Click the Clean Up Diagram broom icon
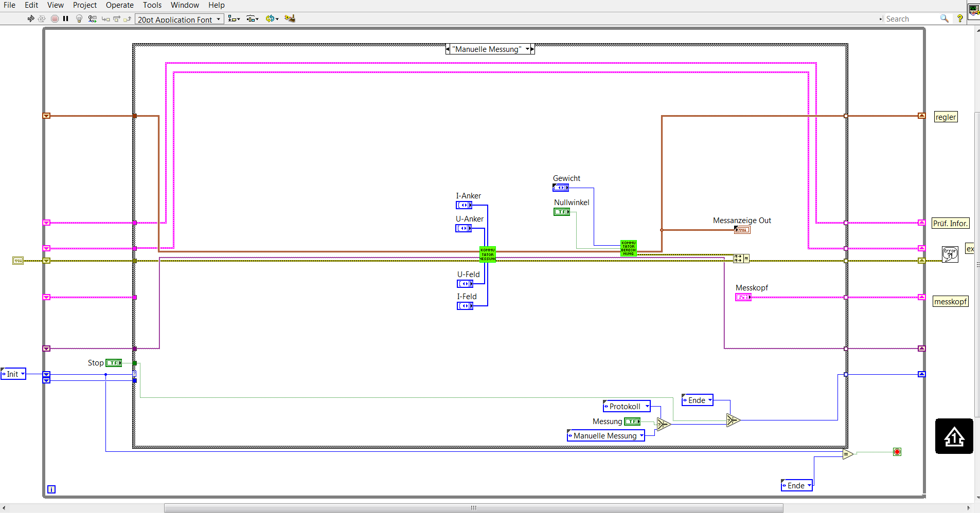The image size is (980, 513). coord(290,19)
